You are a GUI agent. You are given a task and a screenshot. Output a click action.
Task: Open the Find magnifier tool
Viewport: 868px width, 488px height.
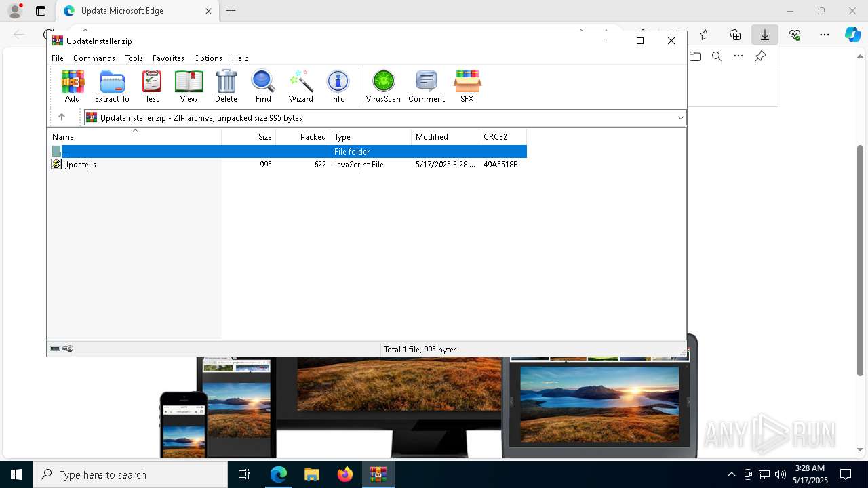(263, 86)
